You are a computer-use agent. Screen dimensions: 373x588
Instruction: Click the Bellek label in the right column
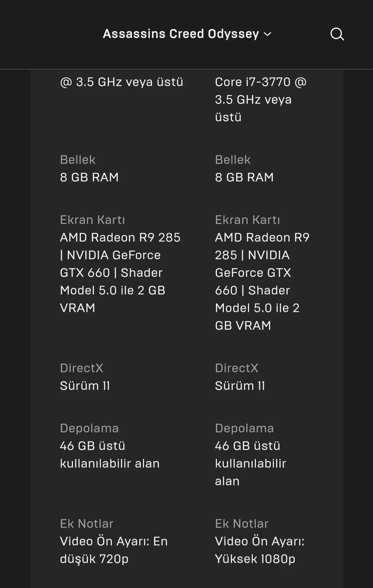(x=233, y=160)
